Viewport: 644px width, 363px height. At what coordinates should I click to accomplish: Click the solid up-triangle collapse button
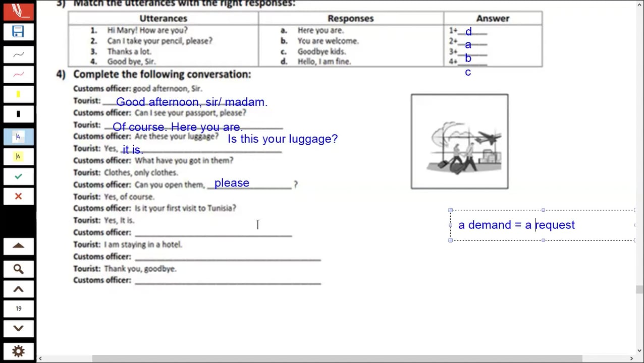[x=18, y=246]
